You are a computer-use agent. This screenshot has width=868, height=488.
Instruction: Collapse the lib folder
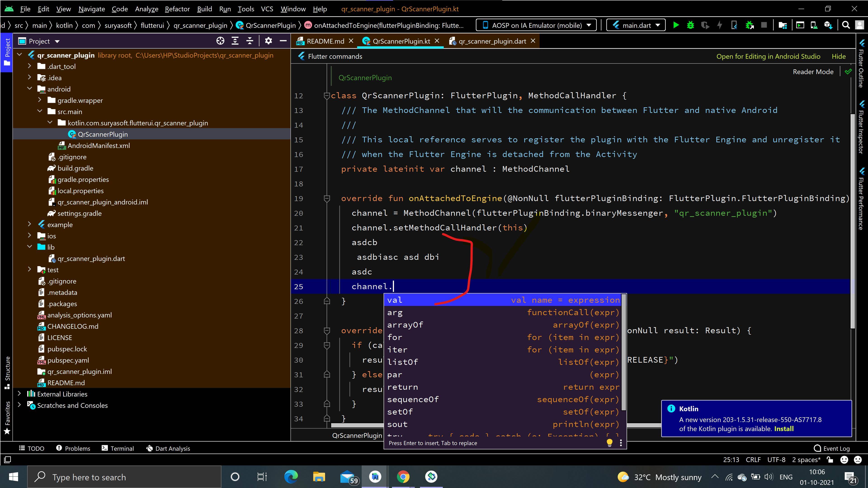coord(30,247)
